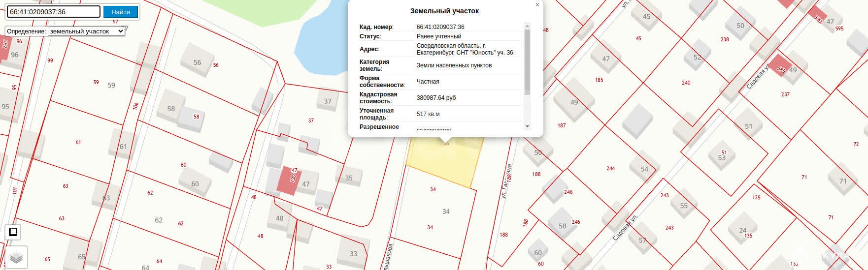Click the popup scrollbar up arrow
The image size is (868, 270).
click(527, 26)
